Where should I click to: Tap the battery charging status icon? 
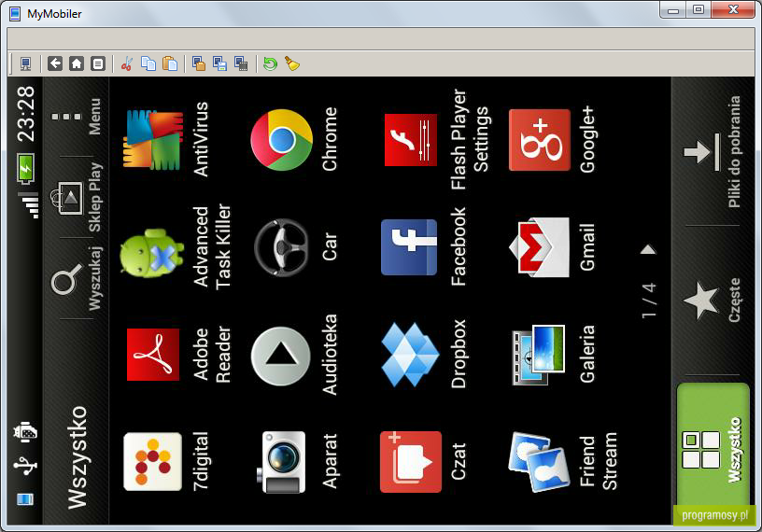(26, 169)
